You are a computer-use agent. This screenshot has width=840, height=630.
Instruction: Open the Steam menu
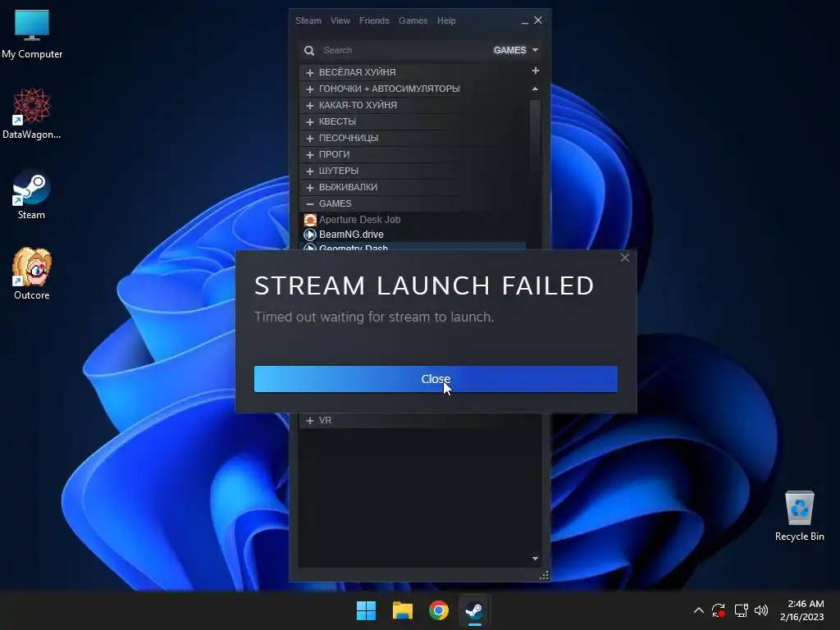point(308,21)
